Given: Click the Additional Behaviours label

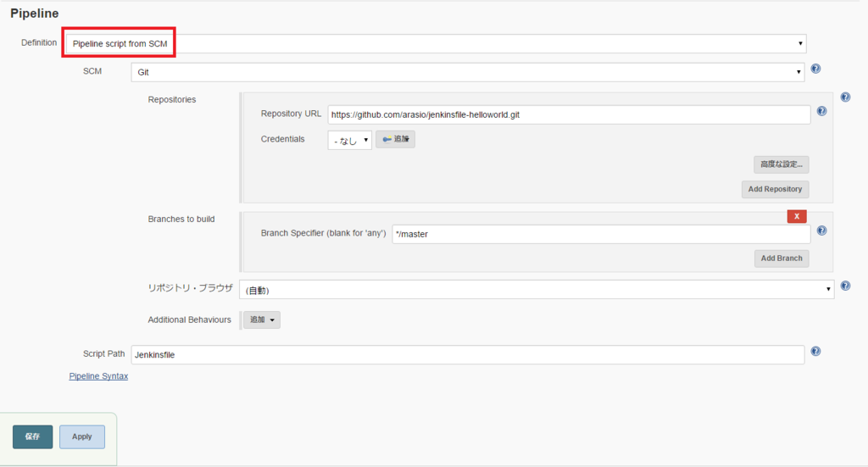Looking at the screenshot, I should pos(189,320).
